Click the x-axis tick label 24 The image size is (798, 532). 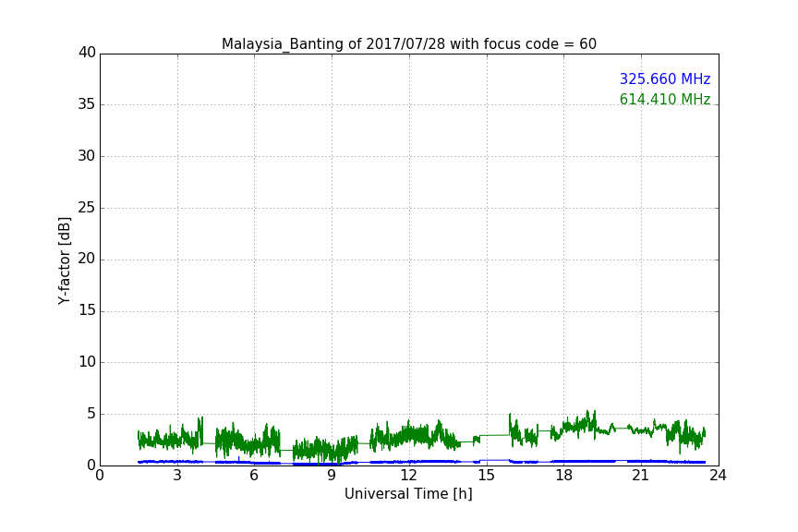[718, 476]
